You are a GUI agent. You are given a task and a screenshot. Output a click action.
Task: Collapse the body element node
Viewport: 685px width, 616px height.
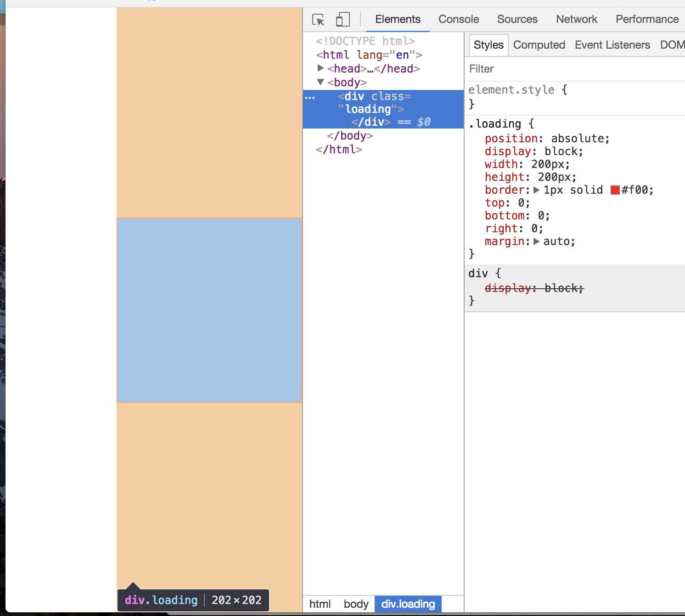pos(321,82)
